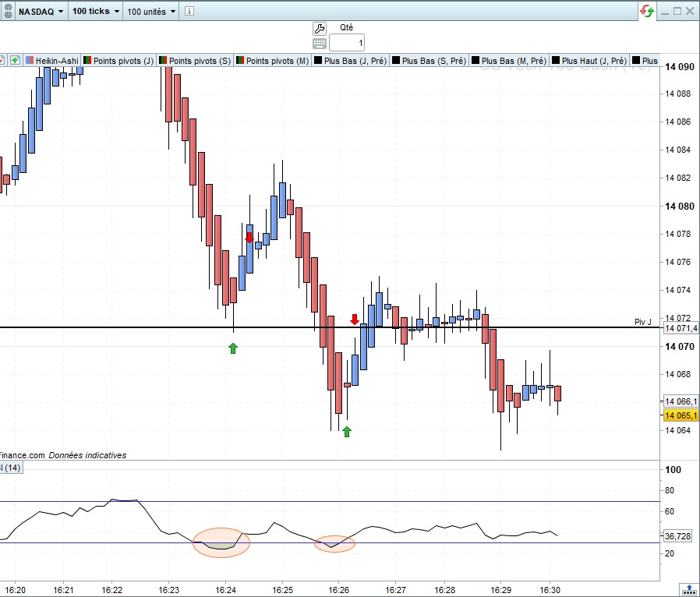Click the Plus Bas (S, Pré) black swatch
This screenshot has width=700, height=597.
click(396, 60)
